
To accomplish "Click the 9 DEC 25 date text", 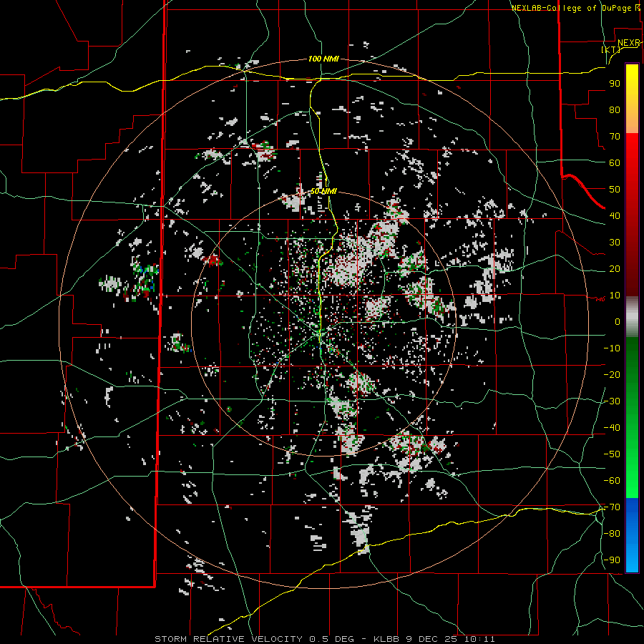I will tap(432, 639).
